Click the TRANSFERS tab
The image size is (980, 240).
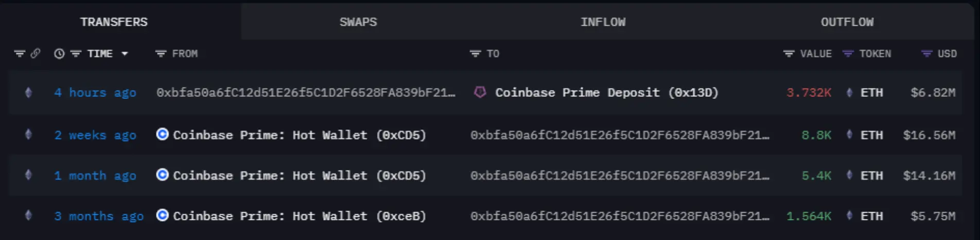114,22
